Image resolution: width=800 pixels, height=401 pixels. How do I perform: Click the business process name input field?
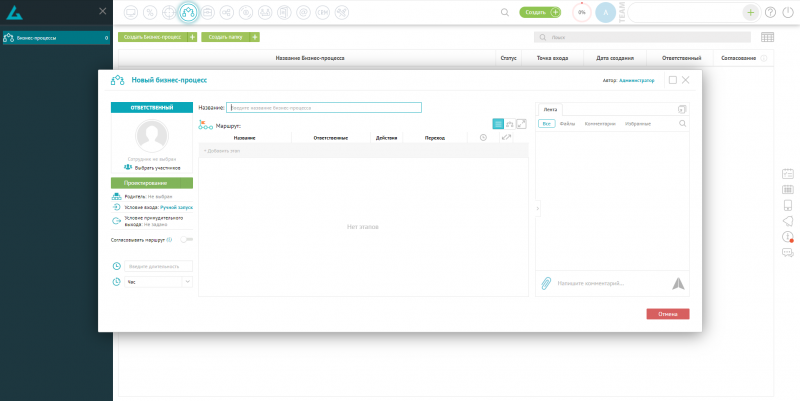[324, 107]
